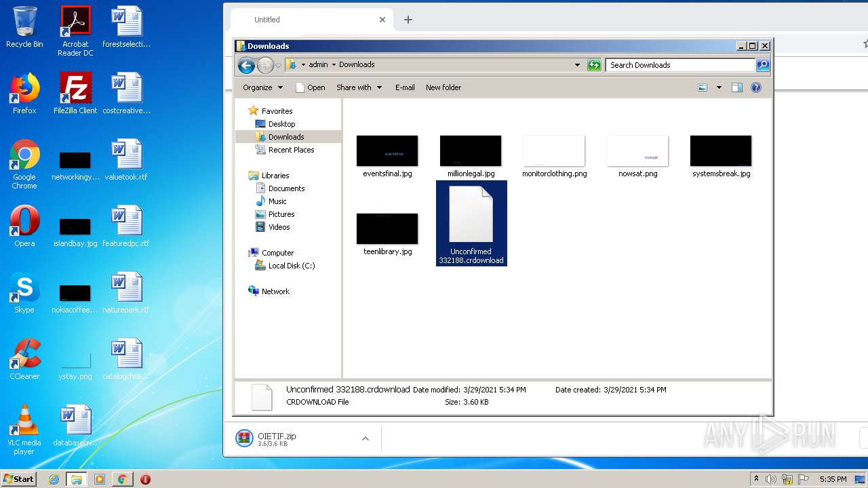Click Chrome taskbar icon
Viewport: 868px width, 488px height.
pos(122,479)
